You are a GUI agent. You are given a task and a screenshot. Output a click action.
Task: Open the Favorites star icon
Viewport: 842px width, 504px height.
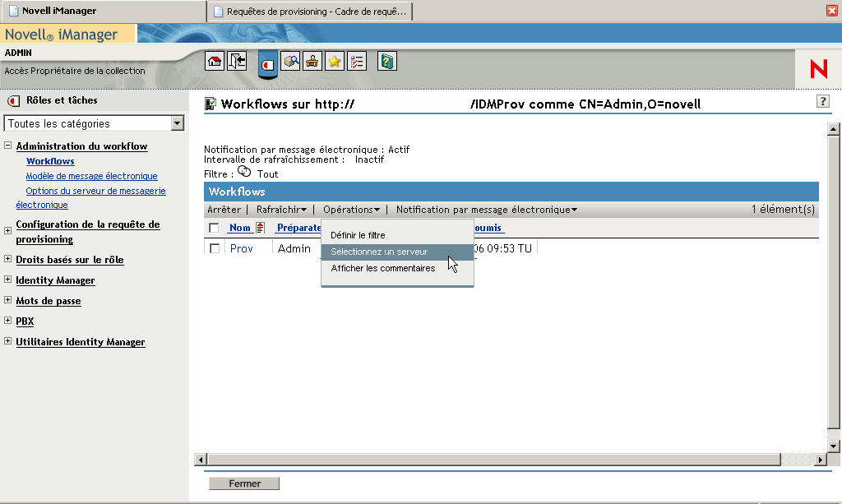tap(334, 61)
